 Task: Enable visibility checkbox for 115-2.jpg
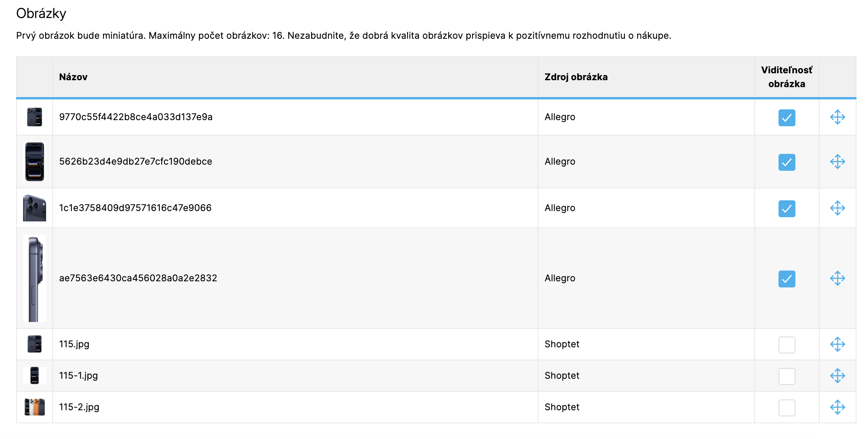click(787, 408)
